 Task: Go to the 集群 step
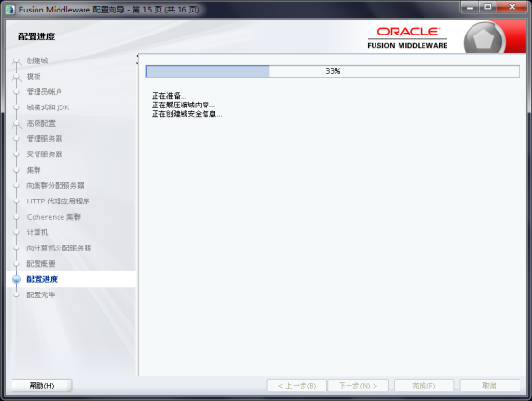(x=34, y=170)
